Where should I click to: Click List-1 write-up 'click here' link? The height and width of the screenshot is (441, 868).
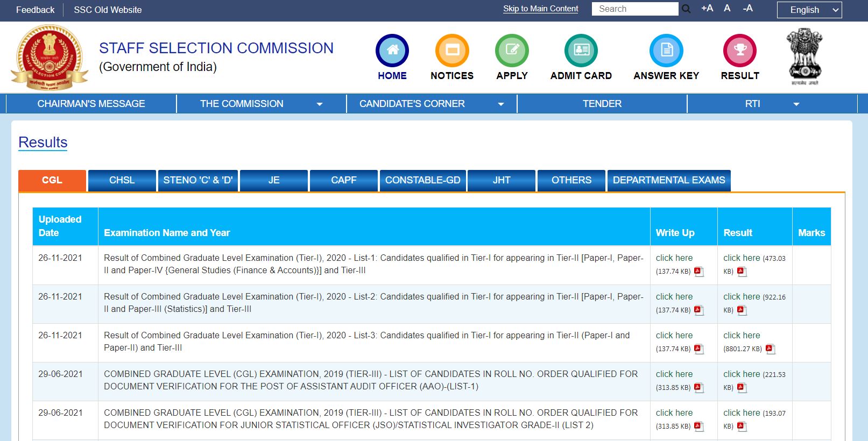(x=674, y=258)
